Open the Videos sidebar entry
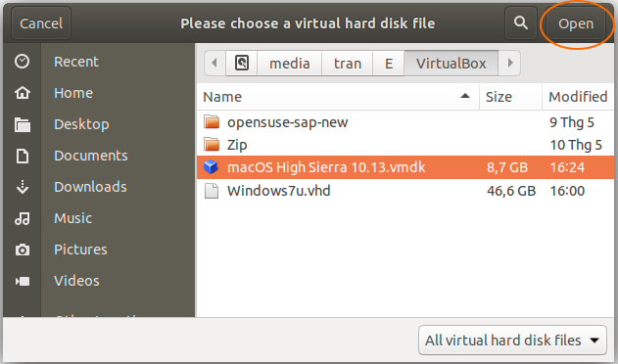Image resolution: width=618 pixels, height=364 pixels. click(76, 281)
